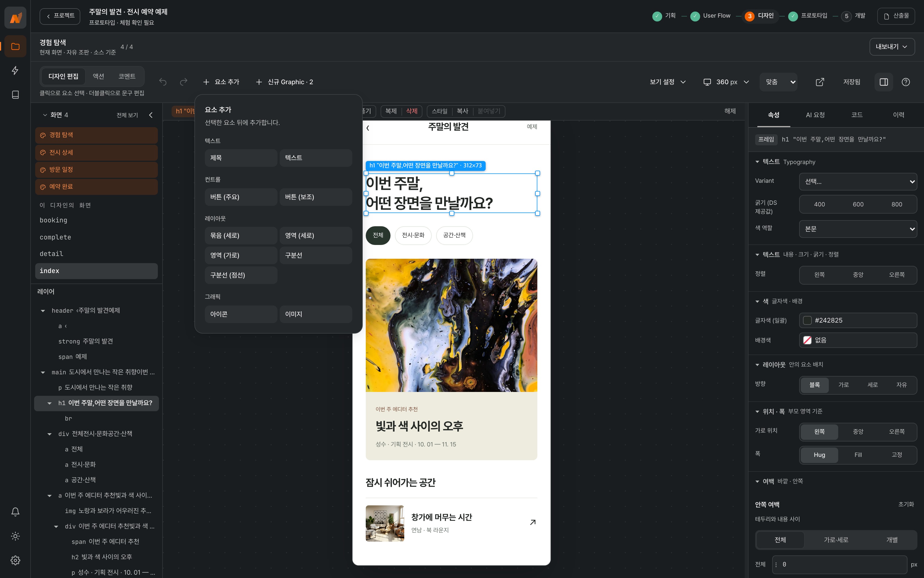This screenshot has height=578, width=924.
Task: Open 보기 설정 dropdown
Action: pos(668,82)
